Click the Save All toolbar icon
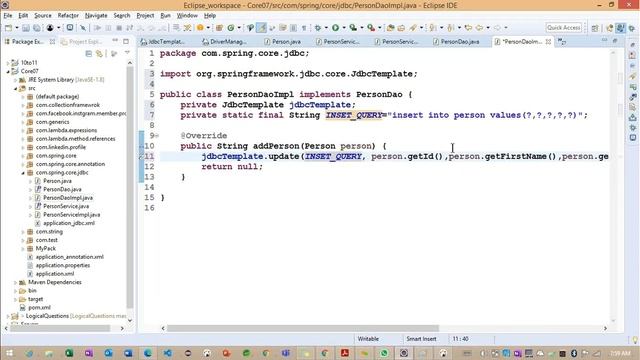 37,28
